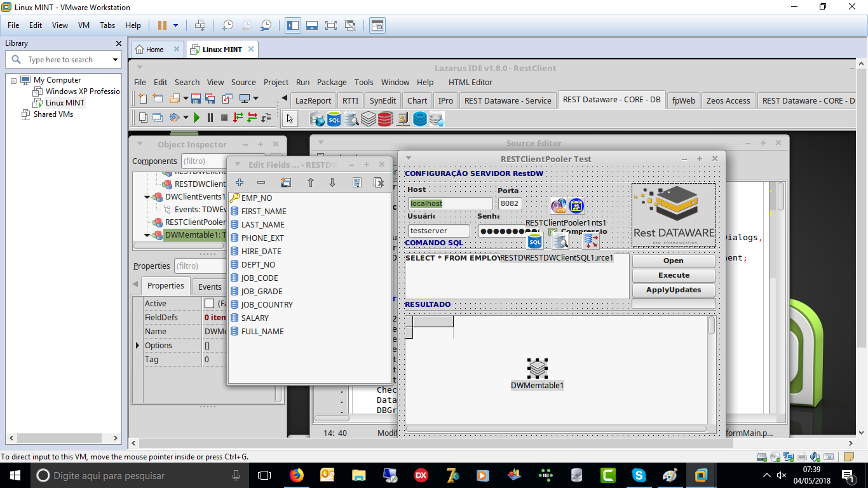This screenshot has height=488, width=868.
Task: Open the Lazarus Open file dropdown arrow
Action: (186, 98)
